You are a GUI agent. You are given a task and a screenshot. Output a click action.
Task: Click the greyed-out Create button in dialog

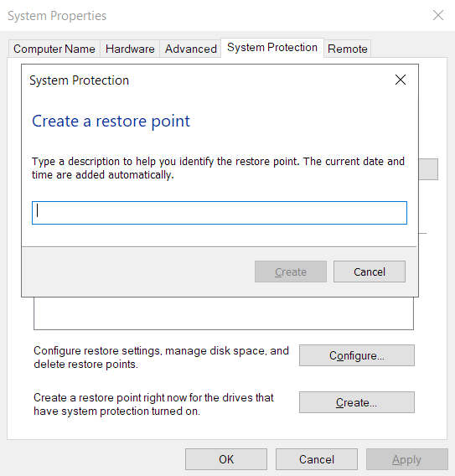pyautogui.click(x=291, y=272)
